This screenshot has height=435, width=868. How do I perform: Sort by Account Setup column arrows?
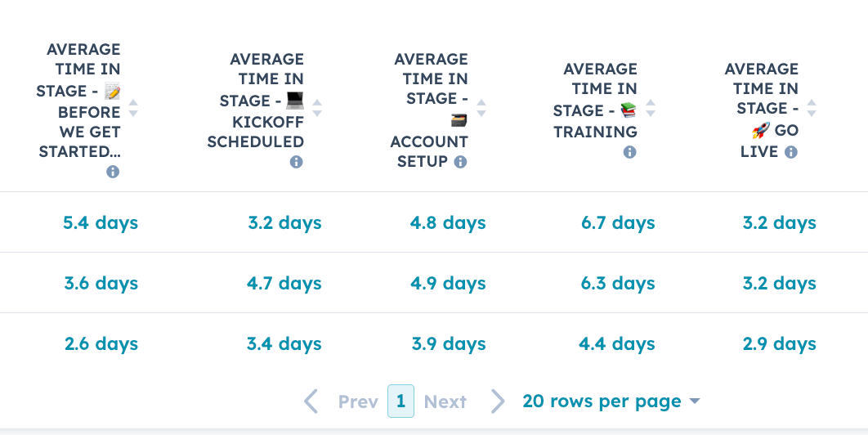tap(481, 107)
